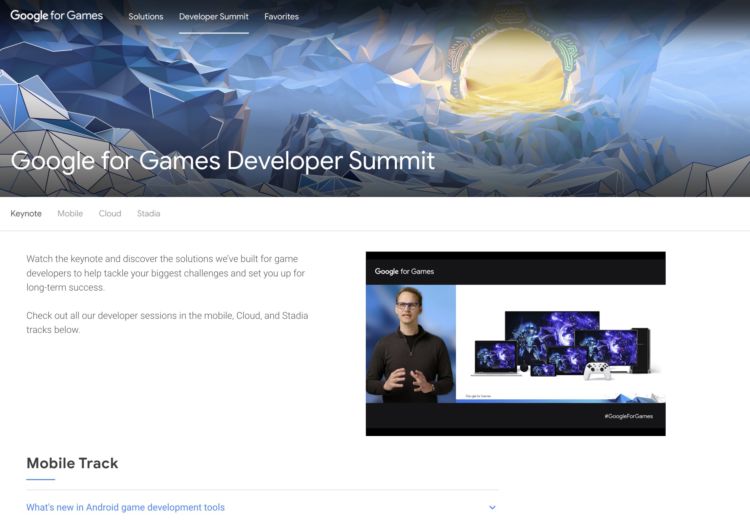This screenshot has height=524, width=750.
Task: Click the Google for Games logo
Action: click(56, 16)
